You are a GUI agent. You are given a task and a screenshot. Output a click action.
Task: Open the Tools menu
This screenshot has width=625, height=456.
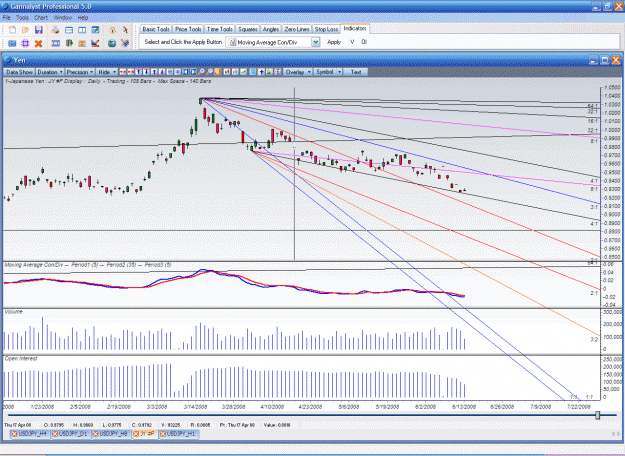pos(22,18)
